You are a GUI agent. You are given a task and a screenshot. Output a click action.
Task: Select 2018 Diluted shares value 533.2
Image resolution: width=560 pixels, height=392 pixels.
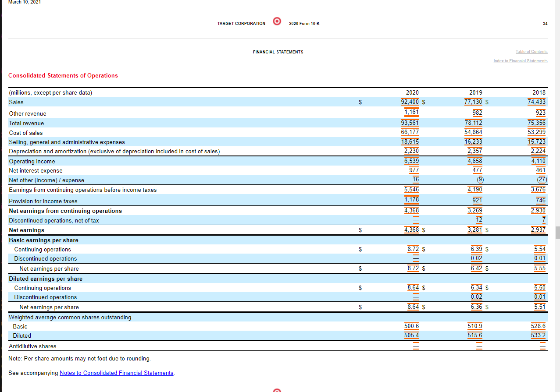[539, 335]
